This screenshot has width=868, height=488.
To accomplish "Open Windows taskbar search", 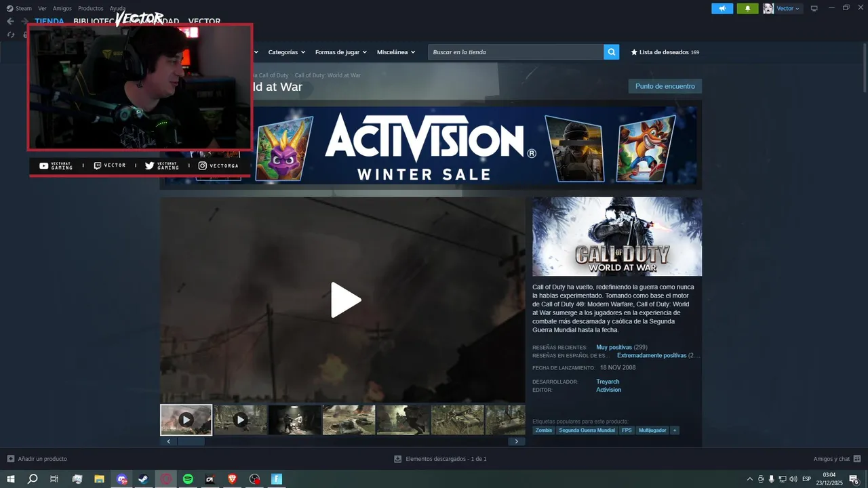I will [33, 479].
